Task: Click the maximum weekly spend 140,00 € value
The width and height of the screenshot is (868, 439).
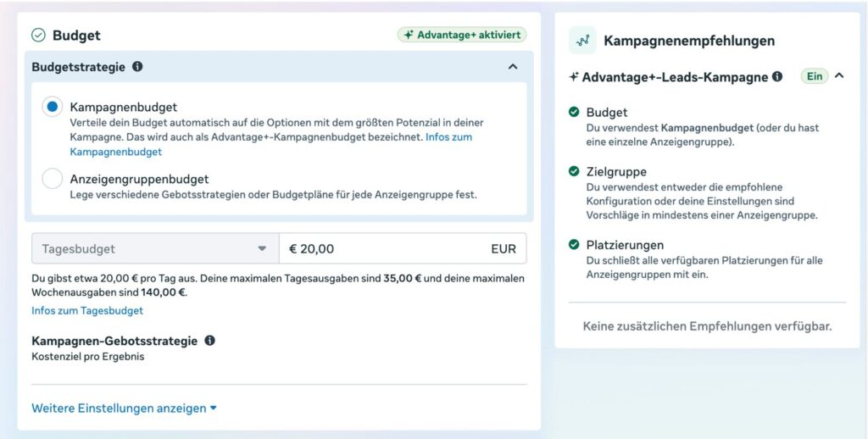Action: [x=164, y=292]
